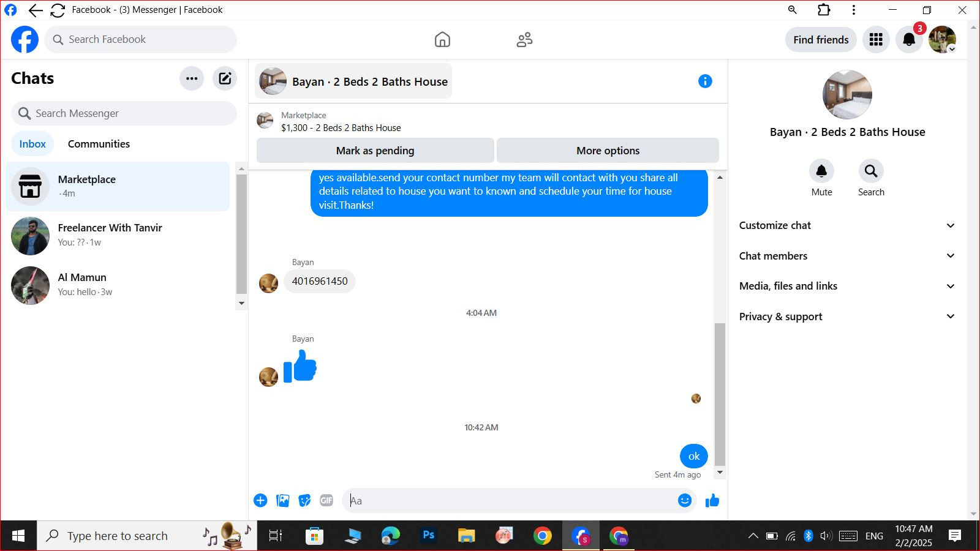Viewport: 980px width, 551px height.
Task: Click the new message compose icon
Action: 225,78
